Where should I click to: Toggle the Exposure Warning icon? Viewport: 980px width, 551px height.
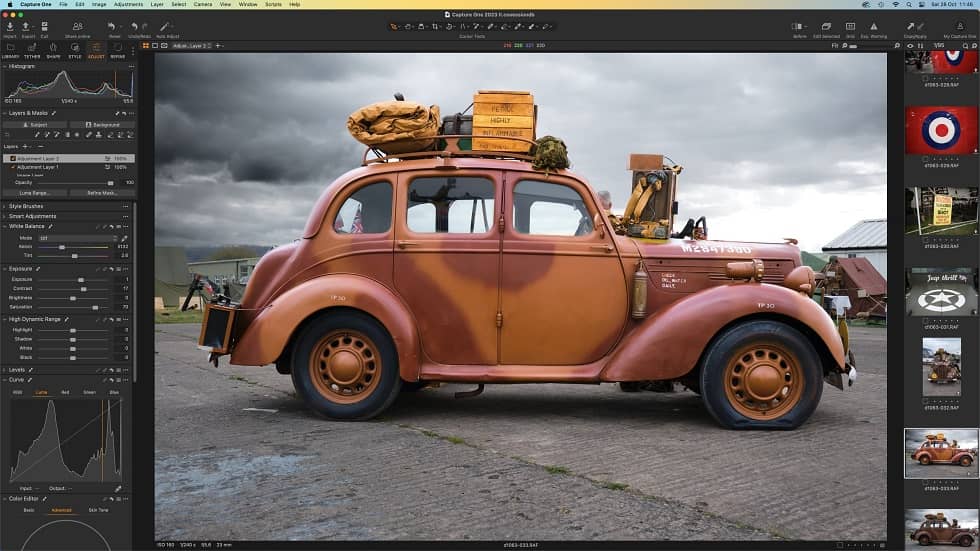[874, 27]
